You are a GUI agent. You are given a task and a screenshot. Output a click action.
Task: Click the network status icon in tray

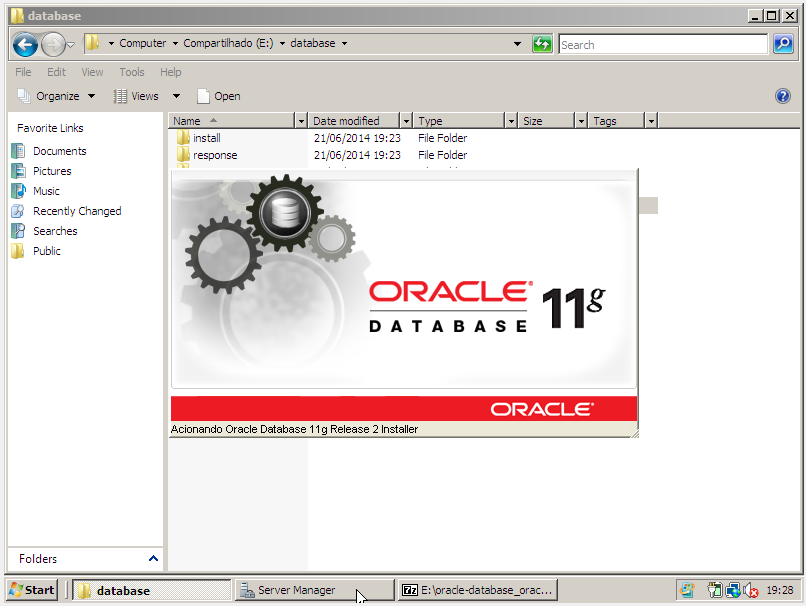pyautogui.click(x=733, y=590)
